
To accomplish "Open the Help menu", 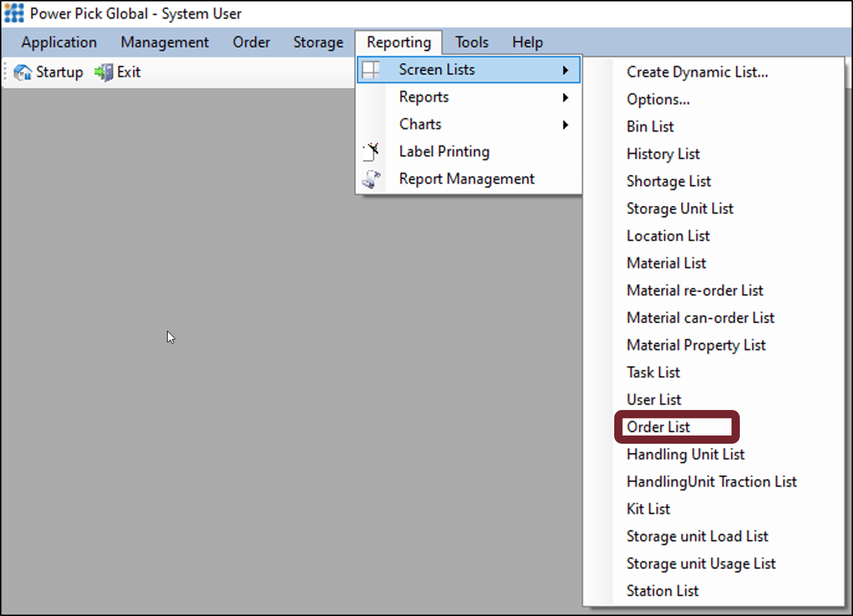I will coord(527,42).
